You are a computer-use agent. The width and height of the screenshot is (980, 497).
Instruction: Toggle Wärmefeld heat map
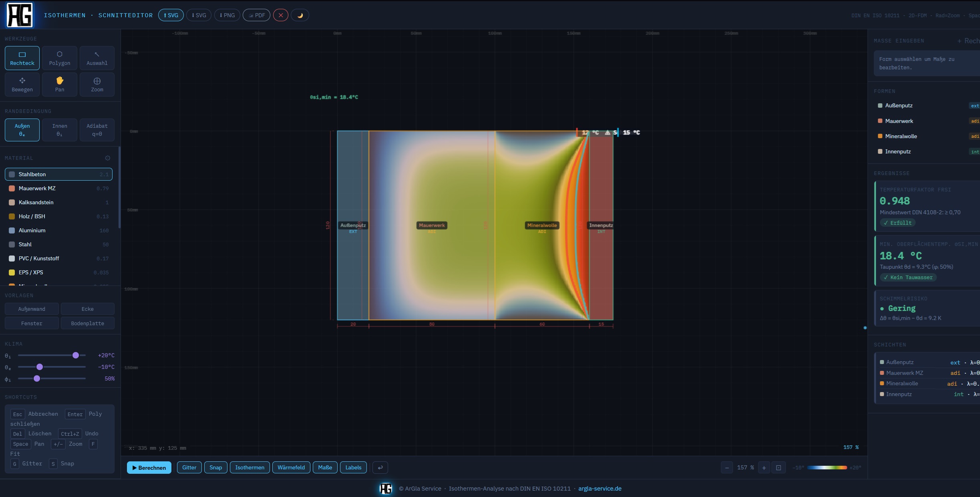pyautogui.click(x=291, y=467)
